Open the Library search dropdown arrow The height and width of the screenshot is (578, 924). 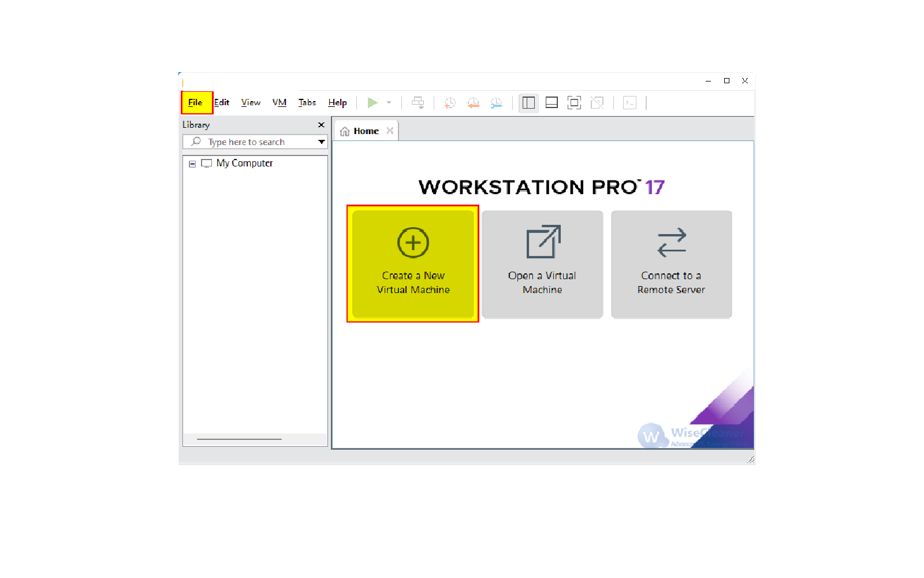pyautogui.click(x=322, y=142)
